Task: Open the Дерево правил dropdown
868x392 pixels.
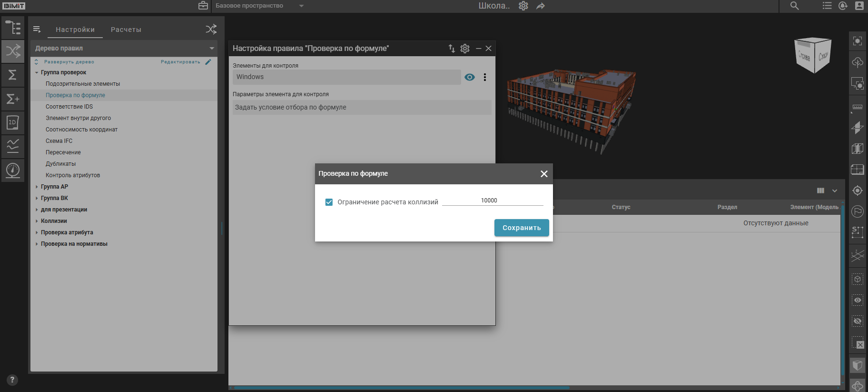Action: tap(212, 48)
